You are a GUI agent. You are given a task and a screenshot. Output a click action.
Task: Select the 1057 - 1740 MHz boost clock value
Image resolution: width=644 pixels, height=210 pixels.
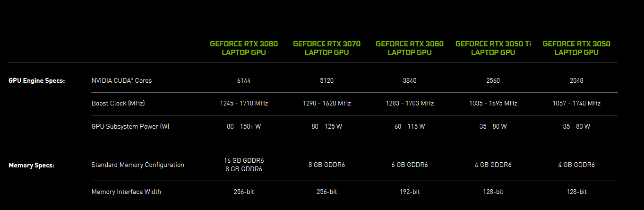pyautogui.click(x=576, y=103)
